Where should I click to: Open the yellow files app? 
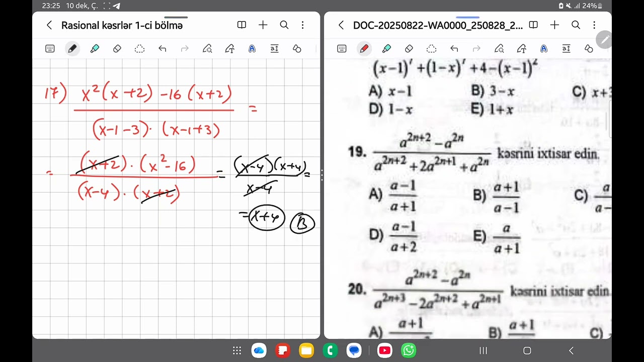pyautogui.click(x=306, y=350)
